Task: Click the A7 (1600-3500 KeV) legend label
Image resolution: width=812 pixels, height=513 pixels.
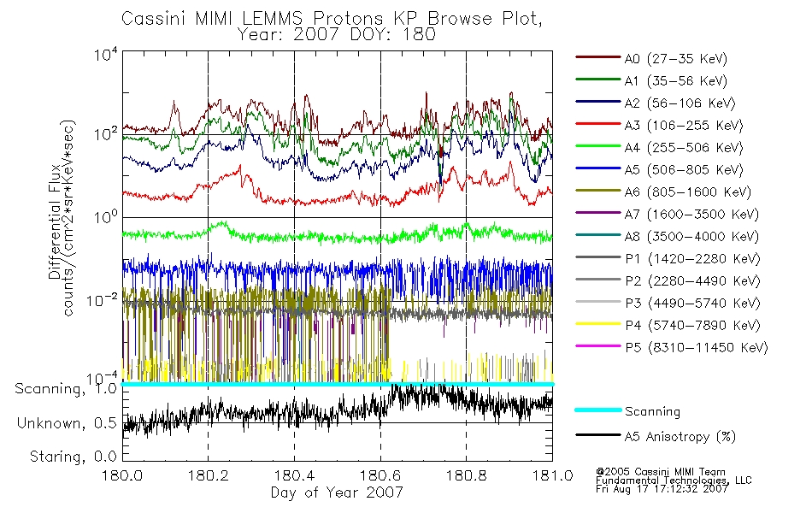Action: click(x=691, y=215)
